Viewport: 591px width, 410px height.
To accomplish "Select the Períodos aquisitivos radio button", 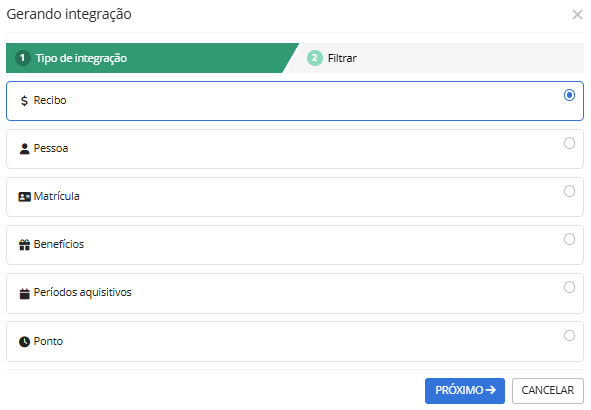I will pyautogui.click(x=569, y=287).
